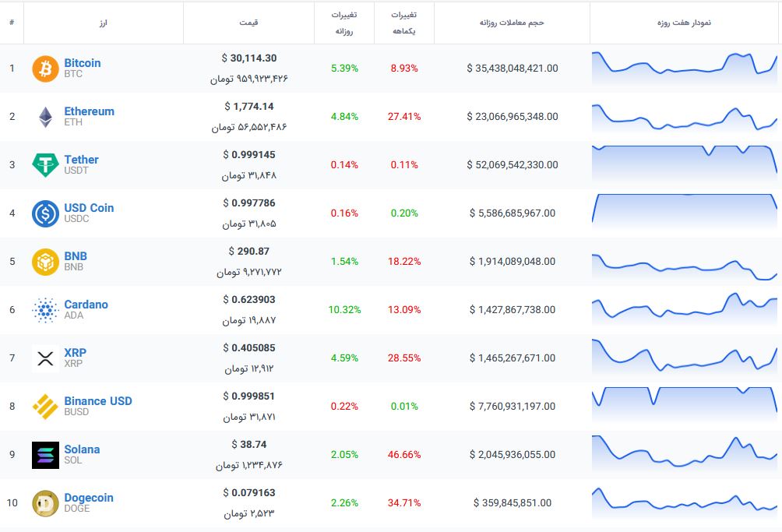This screenshot has height=532, width=782.
Task: Click Binance USD volume $ 7,760,931,197.00
Action: (x=513, y=407)
